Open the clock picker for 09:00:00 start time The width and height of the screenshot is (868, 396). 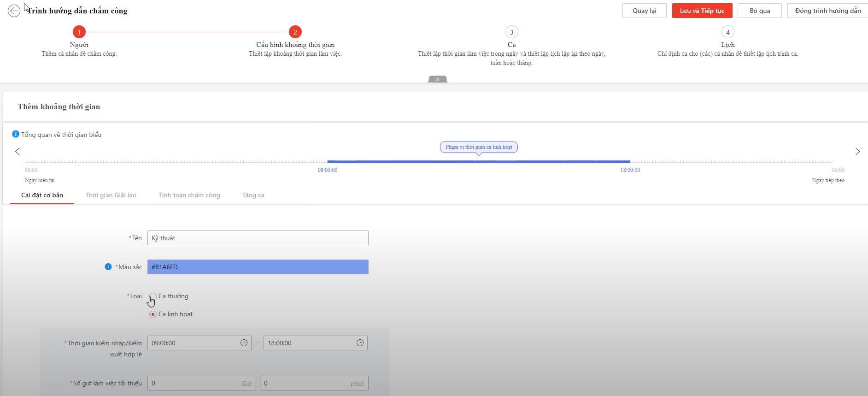pos(244,343)
